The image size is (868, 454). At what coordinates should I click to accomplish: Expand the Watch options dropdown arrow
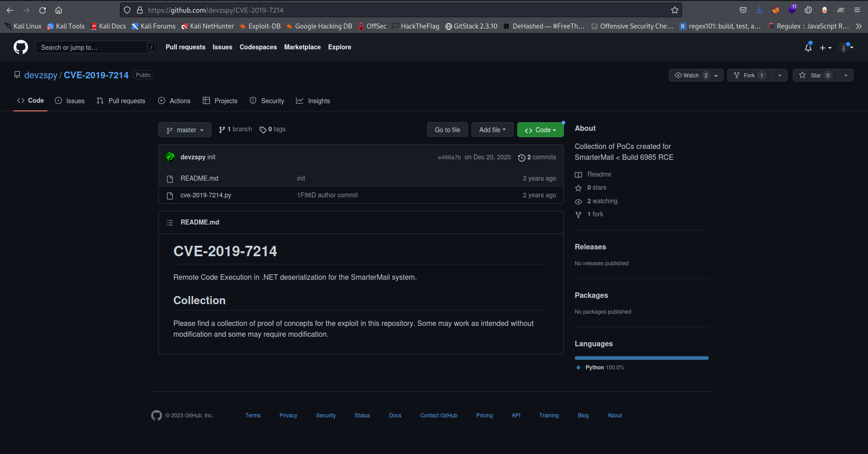[x=716, y=75]
